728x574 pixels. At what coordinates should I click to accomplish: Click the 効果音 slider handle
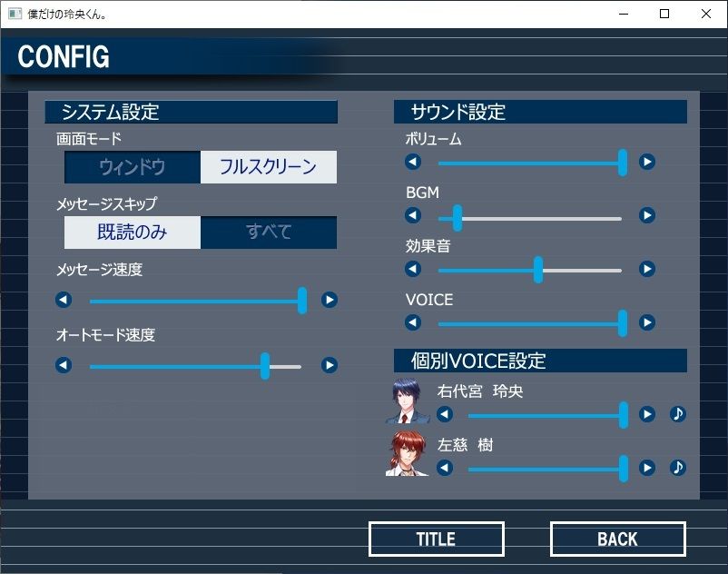coord(538,270)
